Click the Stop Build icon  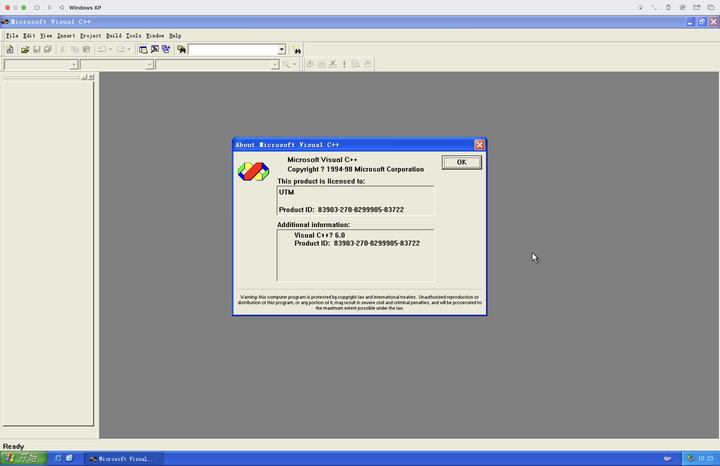(x=333, y=64)
